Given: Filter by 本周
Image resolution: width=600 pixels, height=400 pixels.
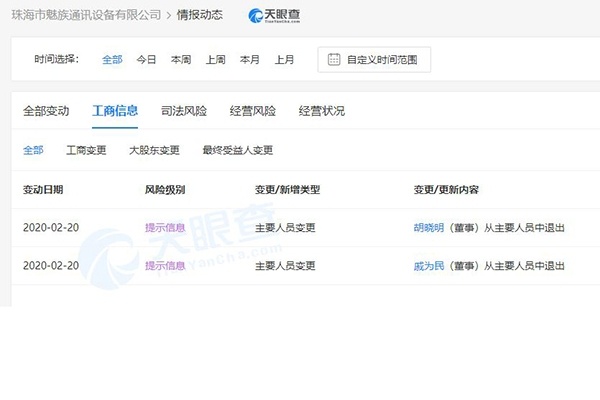Looking at the screenshot, I should (x=181, y=60).
